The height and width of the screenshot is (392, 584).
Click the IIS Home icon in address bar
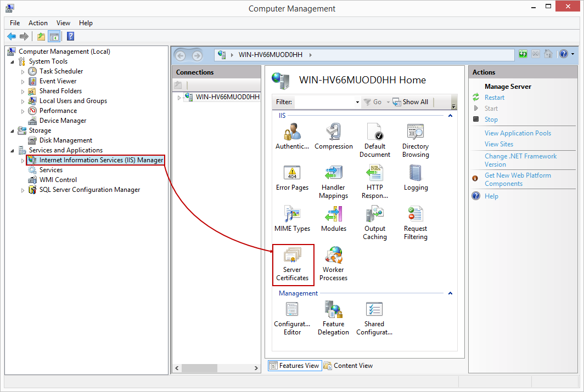pos(548,54)
